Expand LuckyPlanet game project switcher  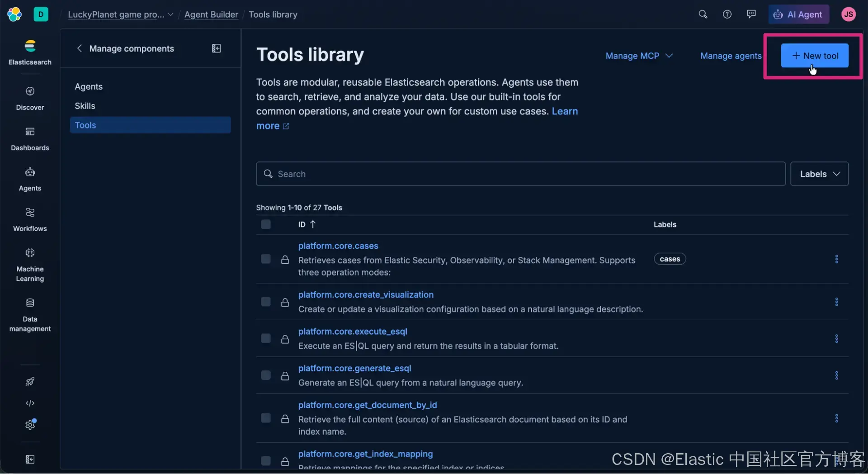click(x=121, y=14)
